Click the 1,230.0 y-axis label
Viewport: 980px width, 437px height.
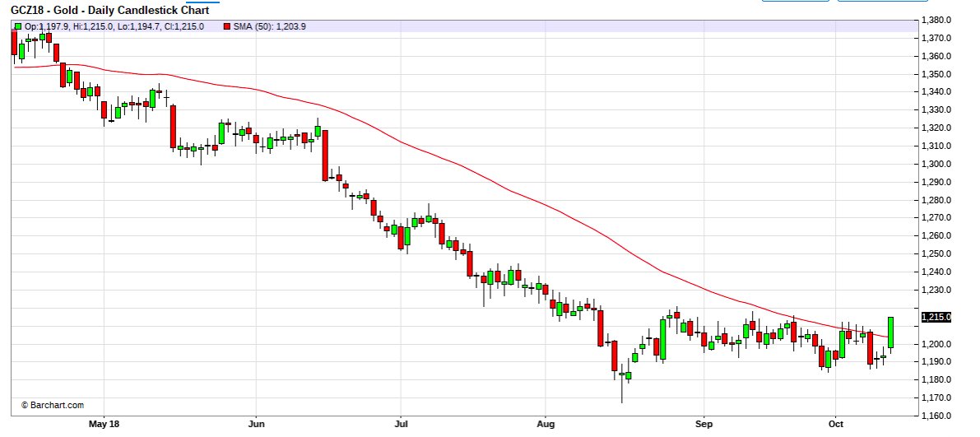tap(936, 291)
